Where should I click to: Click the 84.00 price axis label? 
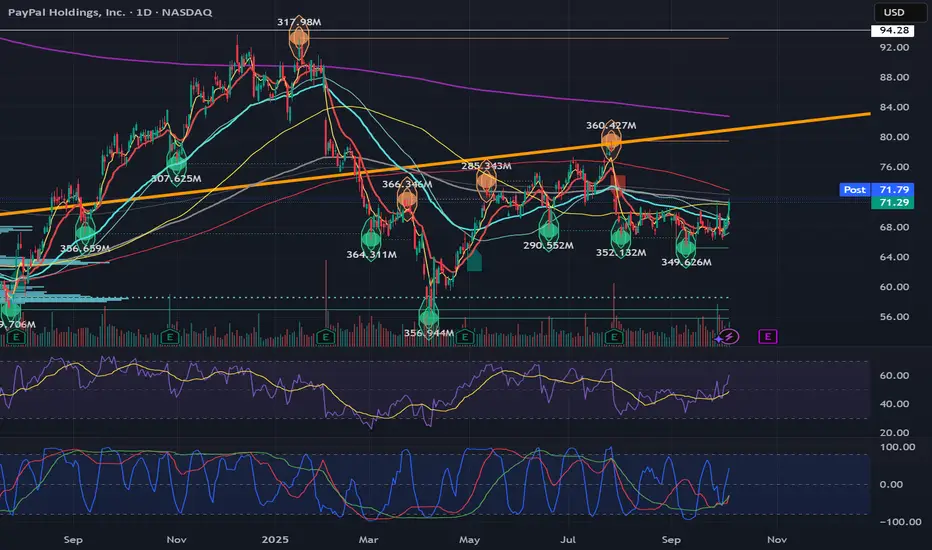pos(895,107)
